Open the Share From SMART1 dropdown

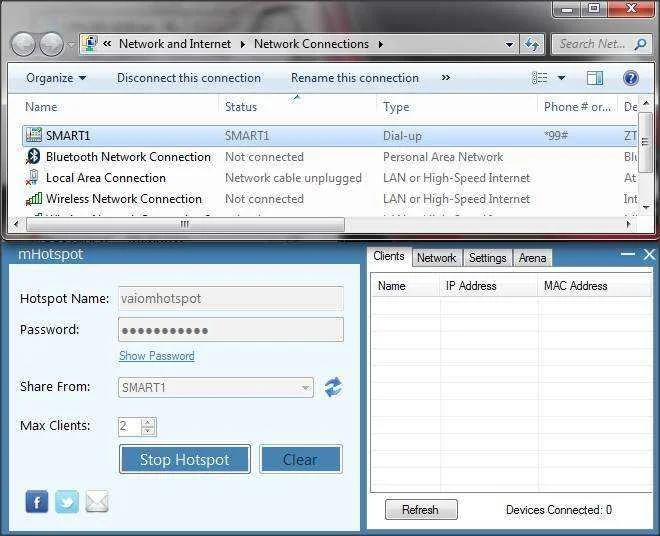tap(306, 387)
